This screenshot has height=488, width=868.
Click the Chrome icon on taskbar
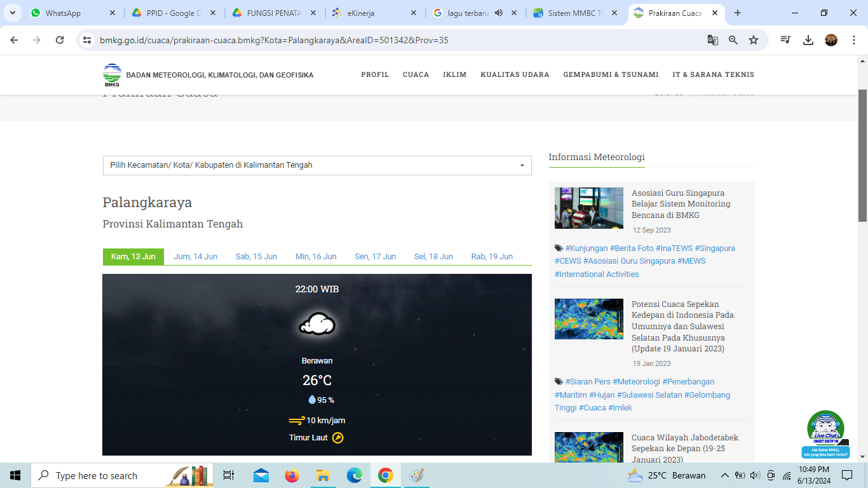tap(385, 475)
